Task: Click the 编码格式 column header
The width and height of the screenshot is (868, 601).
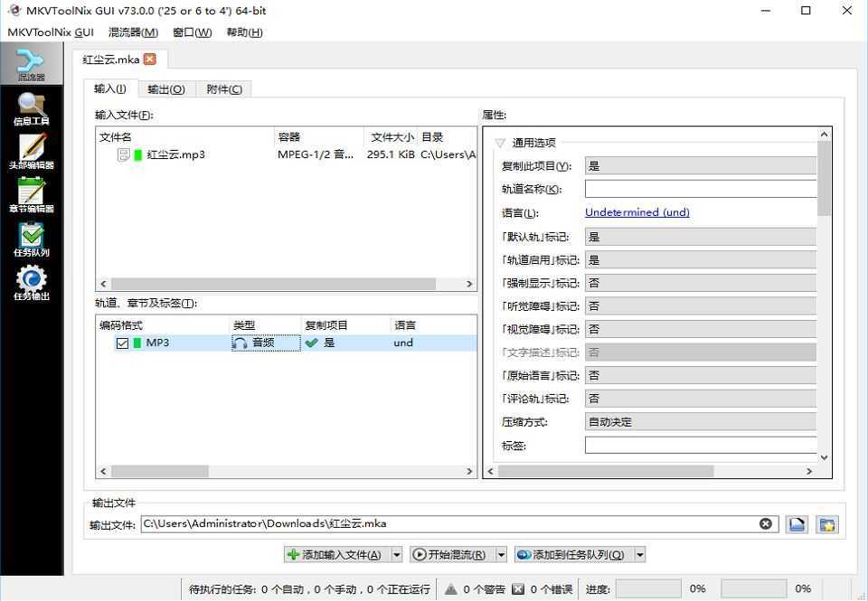Action: point(163,324)
